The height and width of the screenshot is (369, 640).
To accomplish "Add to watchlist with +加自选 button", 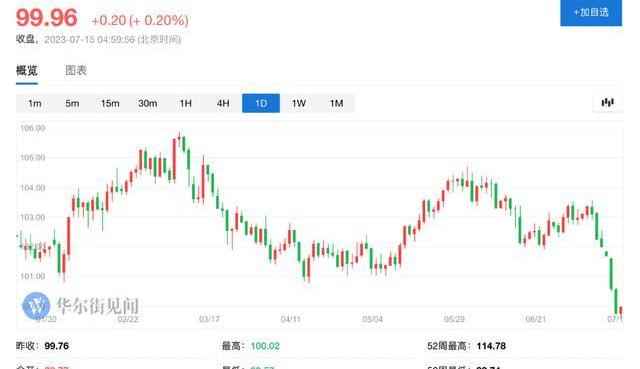I will tap(591, 13).
